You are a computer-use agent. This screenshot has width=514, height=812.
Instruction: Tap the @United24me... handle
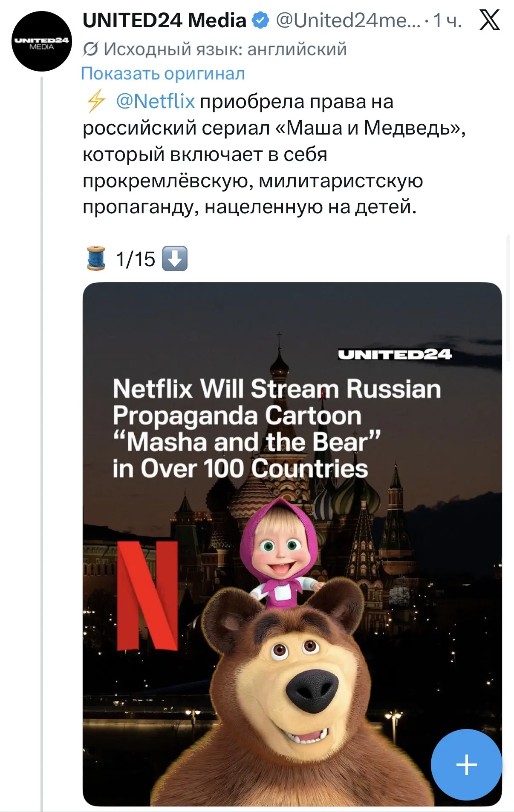point(348,20)
